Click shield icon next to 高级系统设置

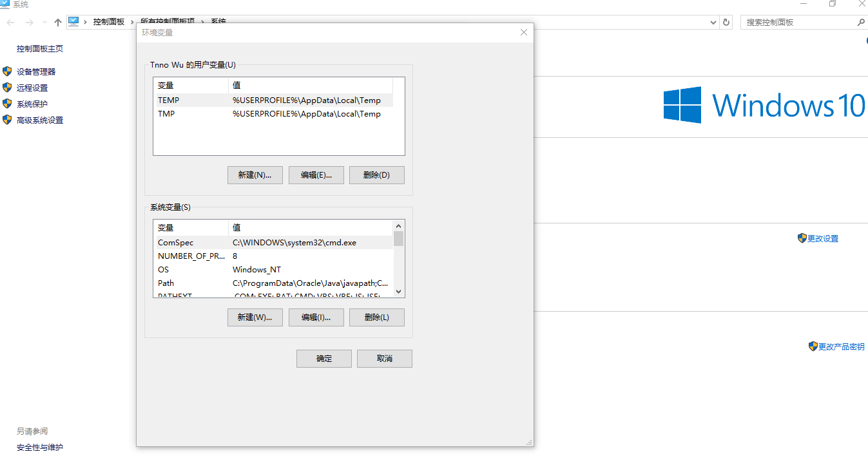[8, 120]
